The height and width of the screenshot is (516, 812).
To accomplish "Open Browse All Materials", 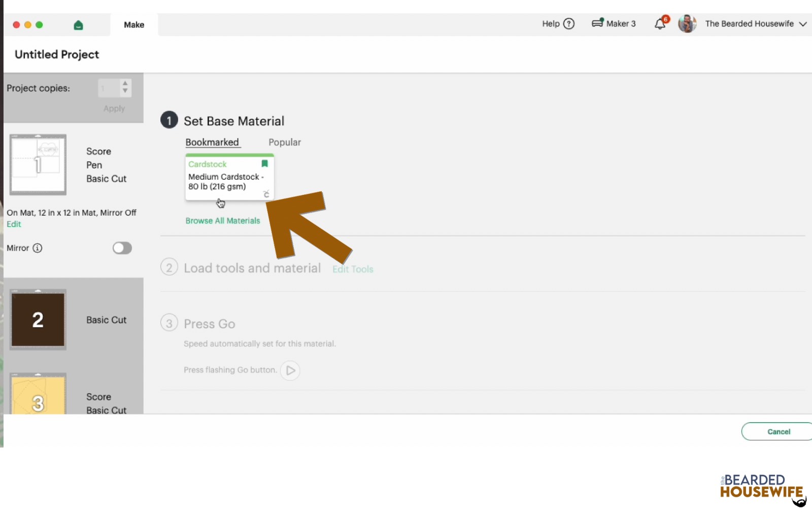I will (223, 221).
